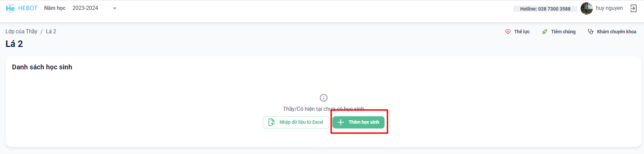
Task: Click the syringe icon beside Tiêm chủng
Action: pyautogui.click(x=545, y=32)
